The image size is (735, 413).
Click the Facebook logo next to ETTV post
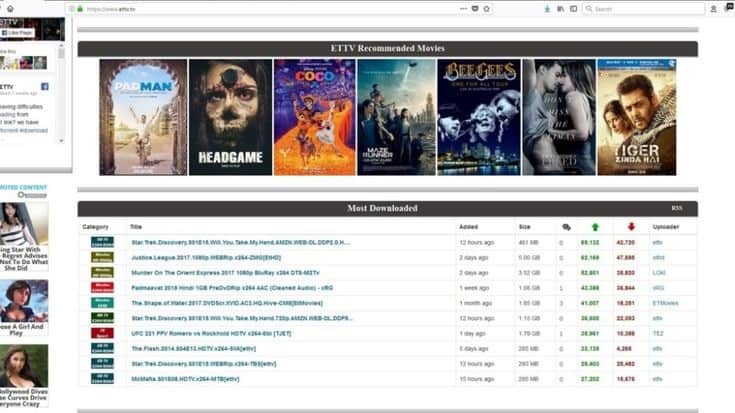click(45, 86)
